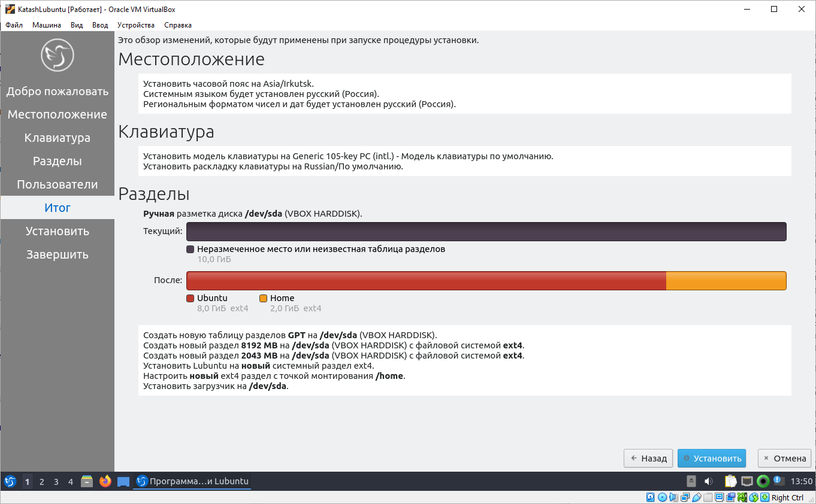Select the Пользователи sidebar step
The image size is (816, 504).
58,184
